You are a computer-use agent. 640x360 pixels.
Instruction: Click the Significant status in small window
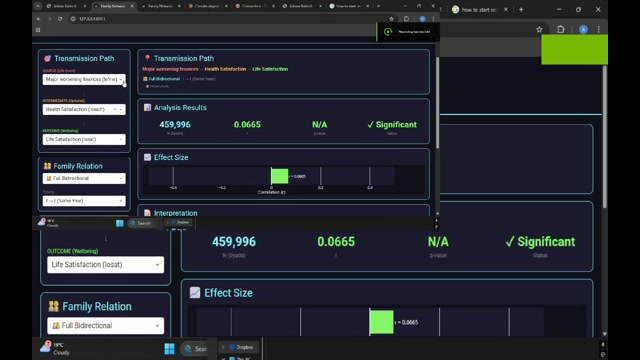pos(392,124)
